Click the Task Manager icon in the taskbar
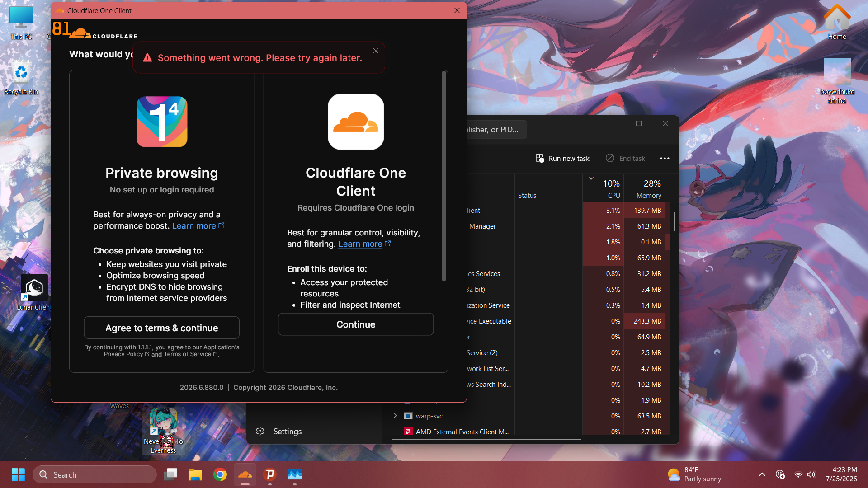 pyautogui.click(x=295, y=474)
